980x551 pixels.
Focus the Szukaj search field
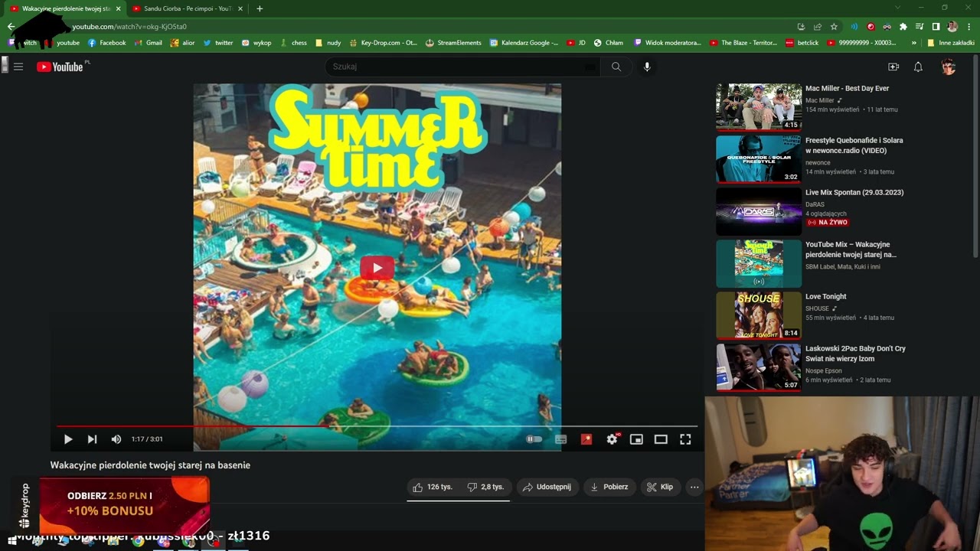463,67
